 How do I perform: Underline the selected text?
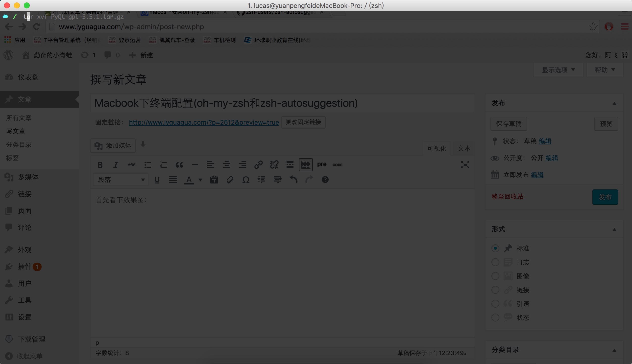[157, 180]
